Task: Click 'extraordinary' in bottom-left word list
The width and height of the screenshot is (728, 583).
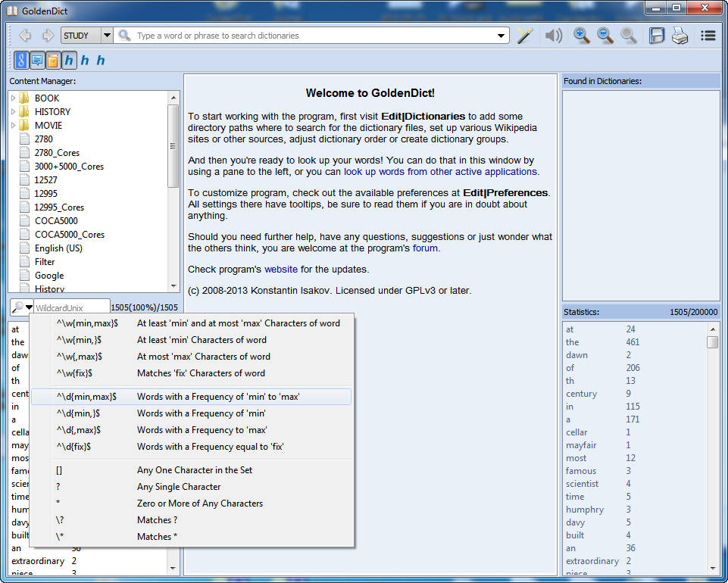Action: coord(38,561)
